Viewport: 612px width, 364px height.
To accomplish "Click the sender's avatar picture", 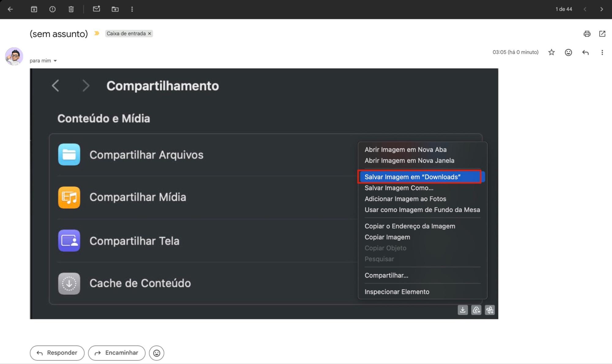I will (x=14, y=56).
